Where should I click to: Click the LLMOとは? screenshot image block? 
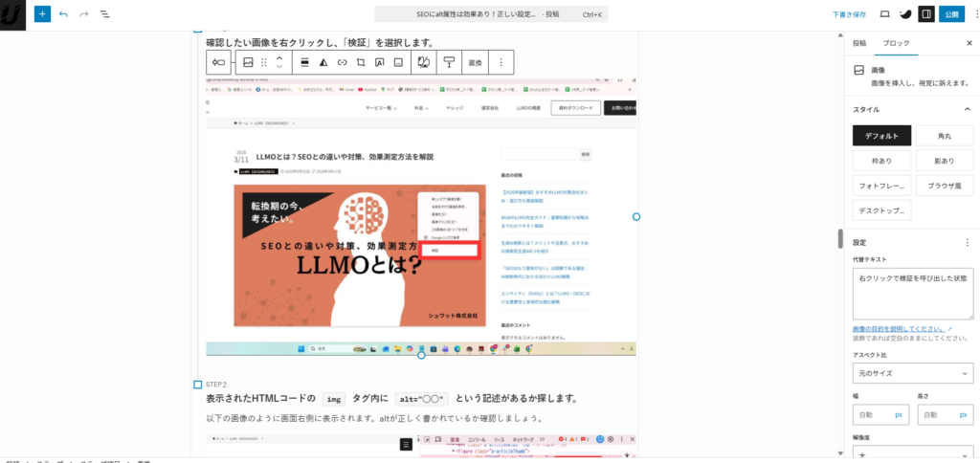pyautogui.click(x=421, y=216)
